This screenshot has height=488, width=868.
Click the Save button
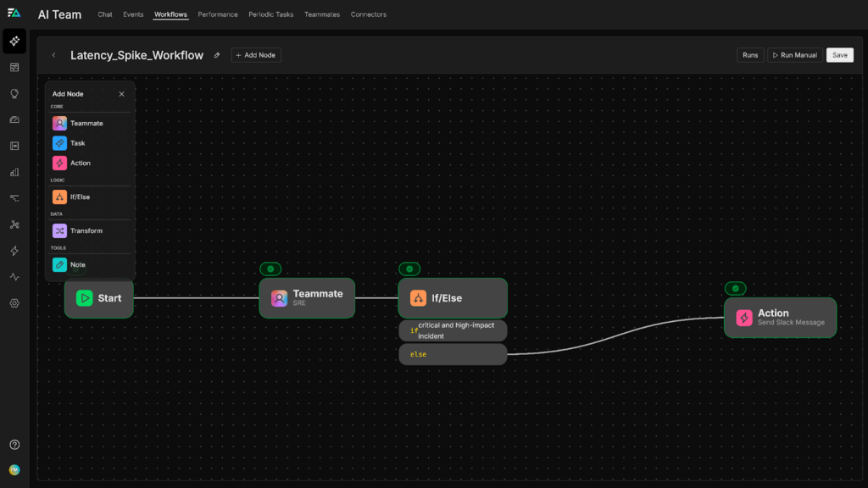pos(839,55)
